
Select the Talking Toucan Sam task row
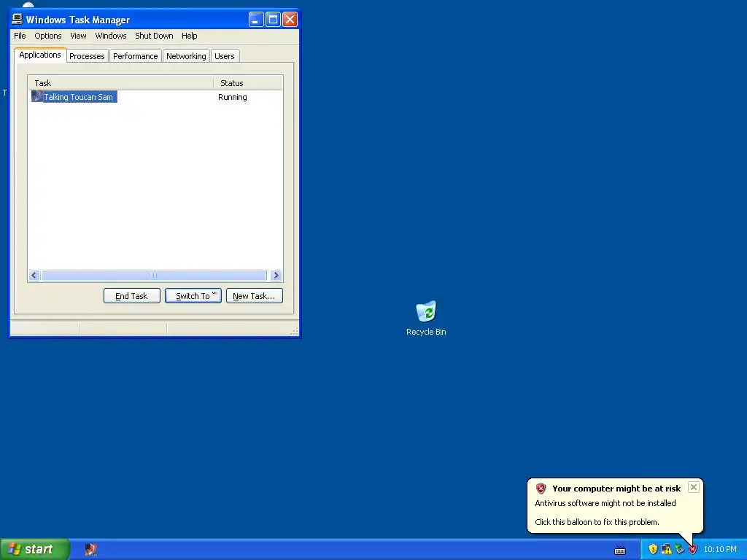tap(155, 97)
